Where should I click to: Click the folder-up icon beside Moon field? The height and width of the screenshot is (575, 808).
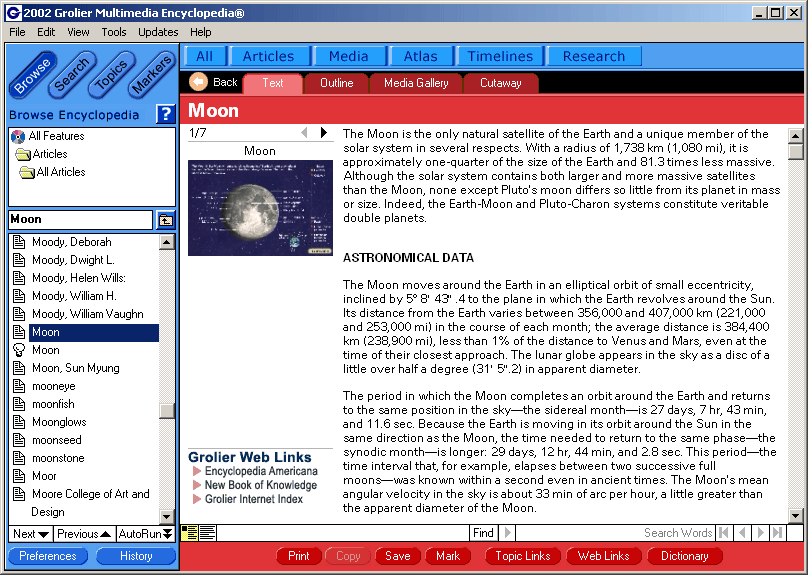(x=165, y=220)
